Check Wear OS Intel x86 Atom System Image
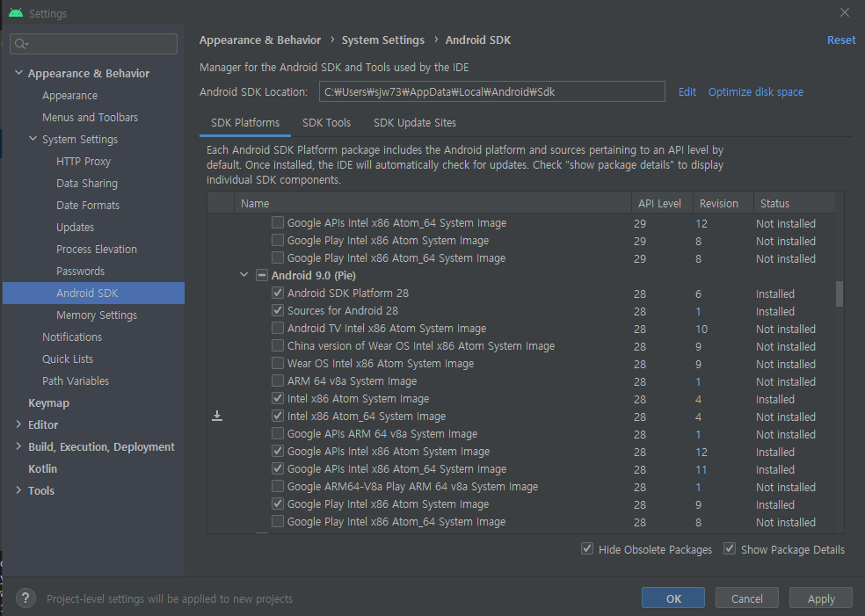 coord(278,364)
